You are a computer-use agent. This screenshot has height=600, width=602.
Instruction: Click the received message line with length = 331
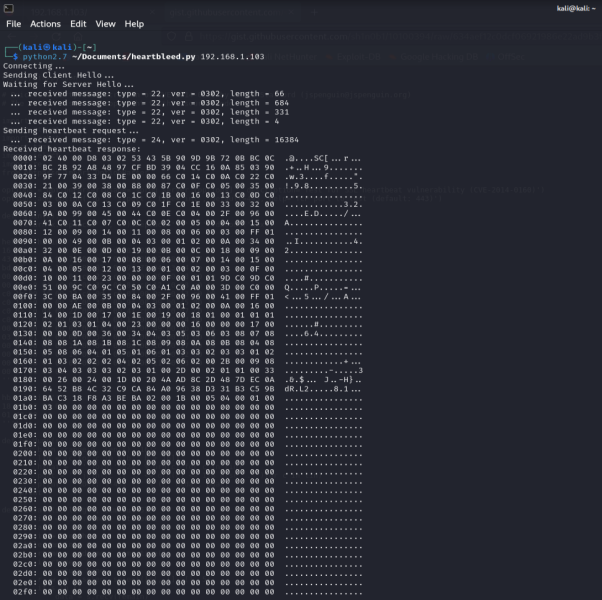pos(150,112)
